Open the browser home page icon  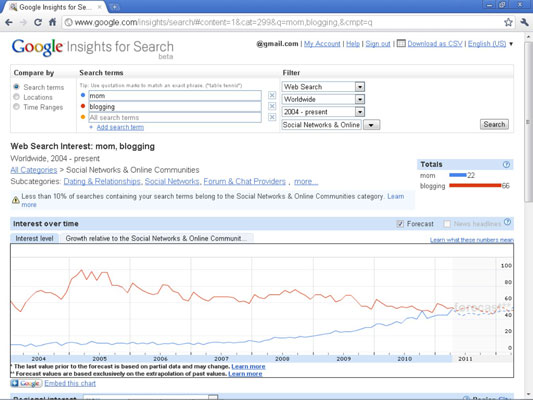pos(52,22)
